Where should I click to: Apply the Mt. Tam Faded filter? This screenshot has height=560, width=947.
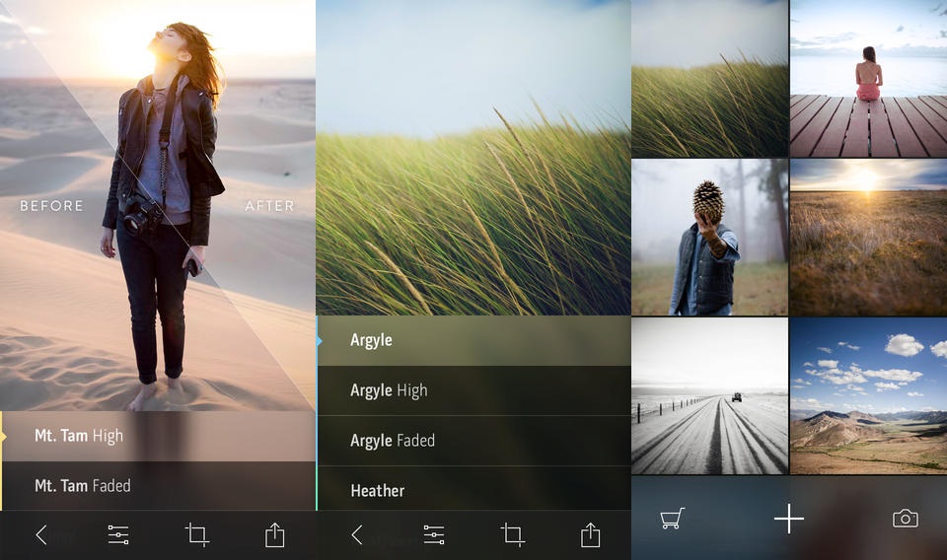(158, 486)
